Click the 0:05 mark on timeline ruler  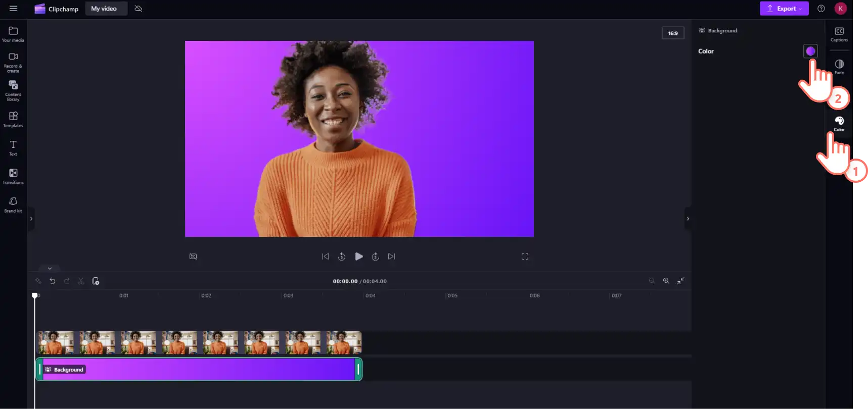pos(452,295)
